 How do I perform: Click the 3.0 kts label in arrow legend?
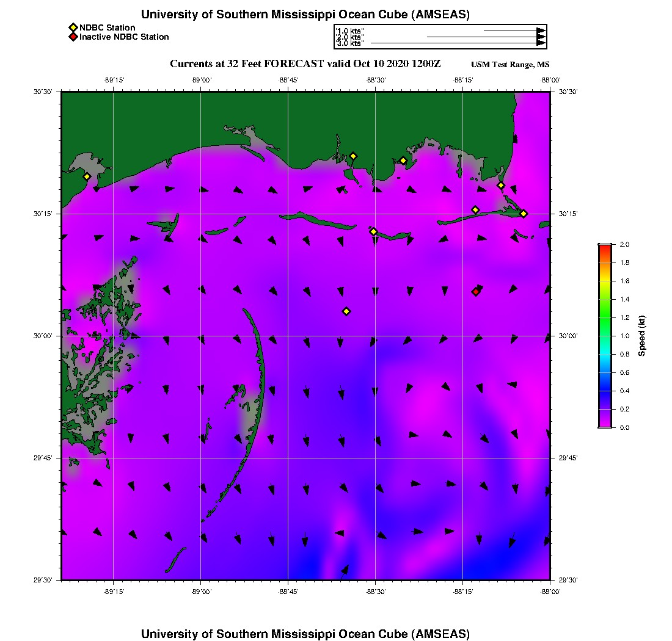coord(350,43)
